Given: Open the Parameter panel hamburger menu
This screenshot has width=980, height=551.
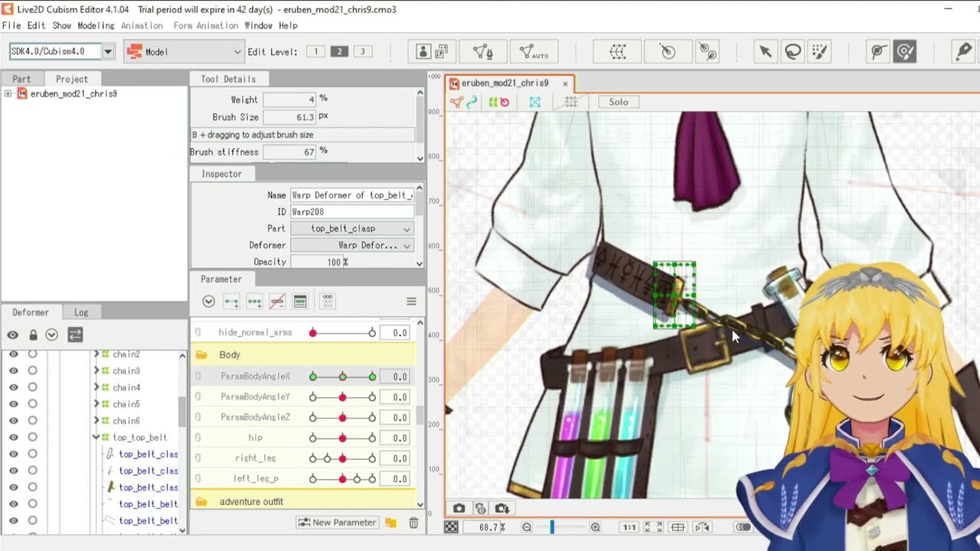Looking at the screenshot, I should point(411,302).
